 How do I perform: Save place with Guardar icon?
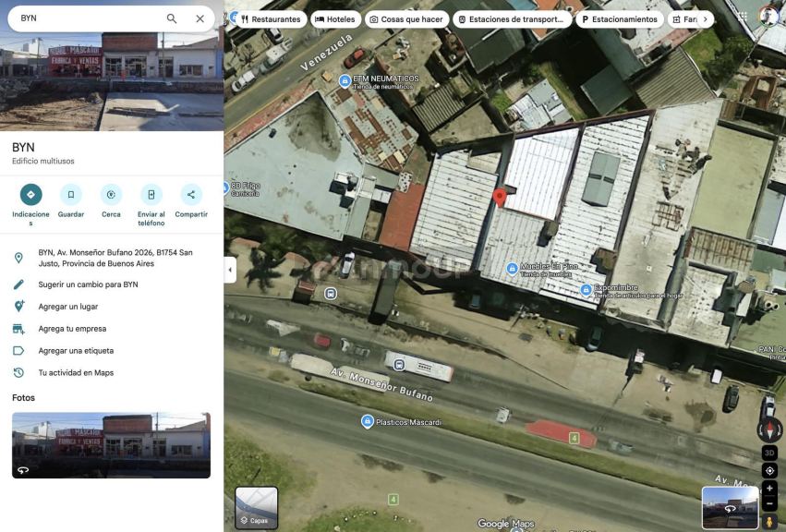(x=71, y=195)
